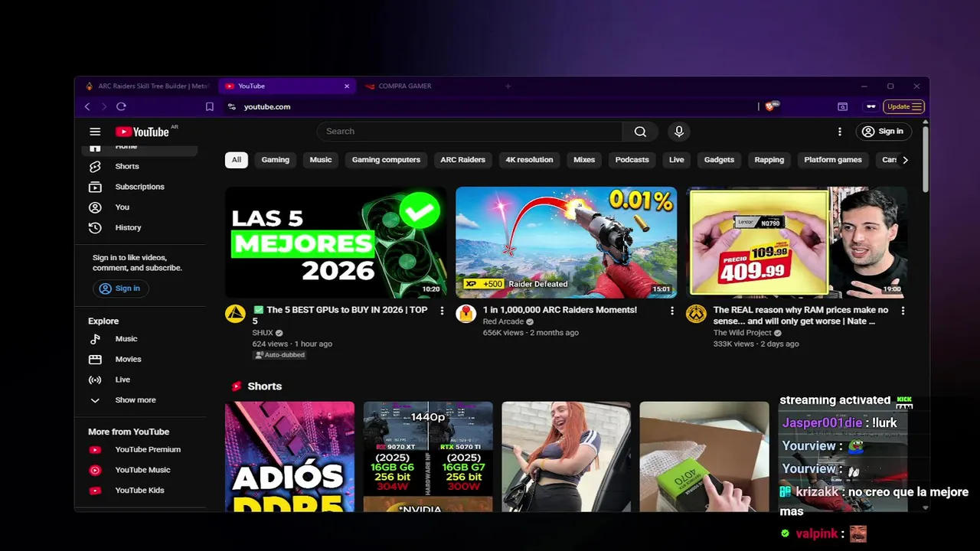Select the Gaming computers chip
Image resolution: width=980 pixels, height=551 pixels.
click(x=386, y=160)
